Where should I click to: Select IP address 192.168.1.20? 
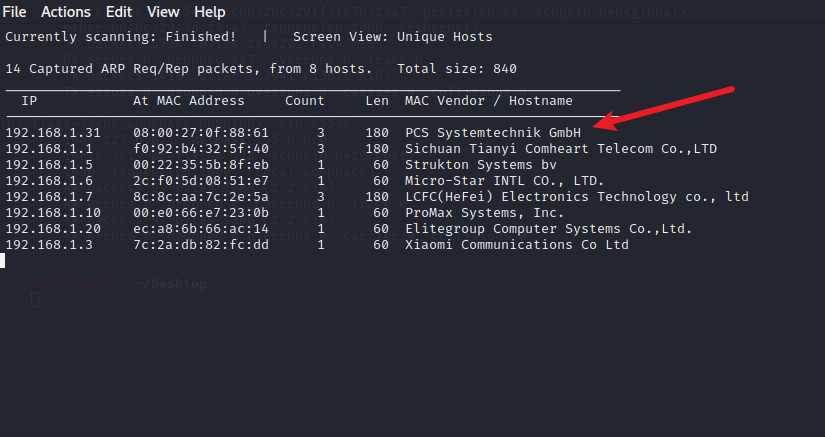tap(53, 229)
